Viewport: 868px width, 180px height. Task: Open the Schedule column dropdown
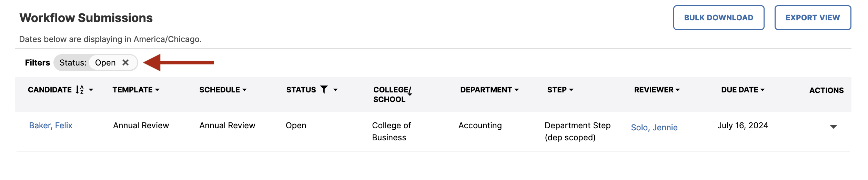pyautogui.click(x=223, y=90)
